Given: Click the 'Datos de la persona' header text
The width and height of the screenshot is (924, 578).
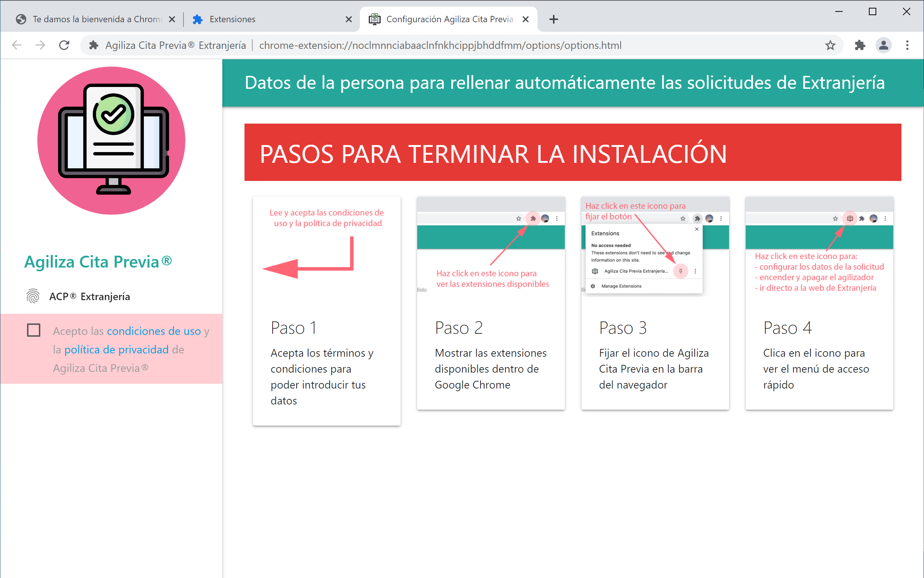Looking at the screenshot, I should point(565,83).
